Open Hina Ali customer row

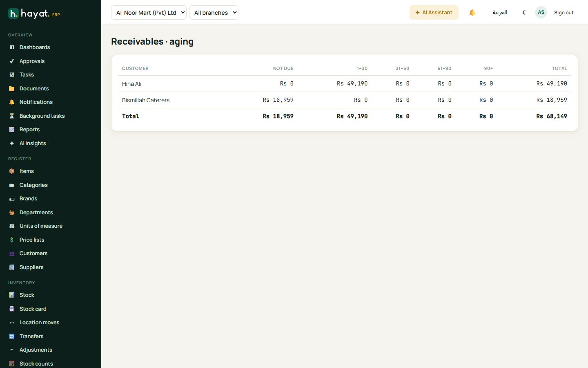[345, 84]
